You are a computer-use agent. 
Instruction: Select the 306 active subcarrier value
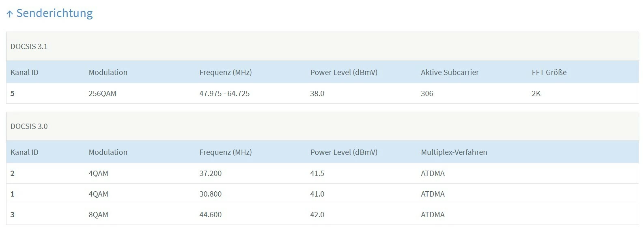pos(427,94)
